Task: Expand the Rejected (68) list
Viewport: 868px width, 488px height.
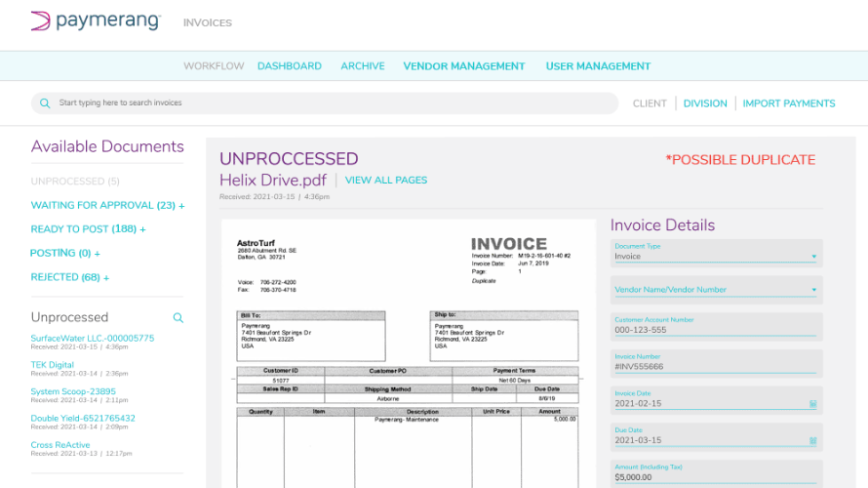Action: [x=70, y=277]
